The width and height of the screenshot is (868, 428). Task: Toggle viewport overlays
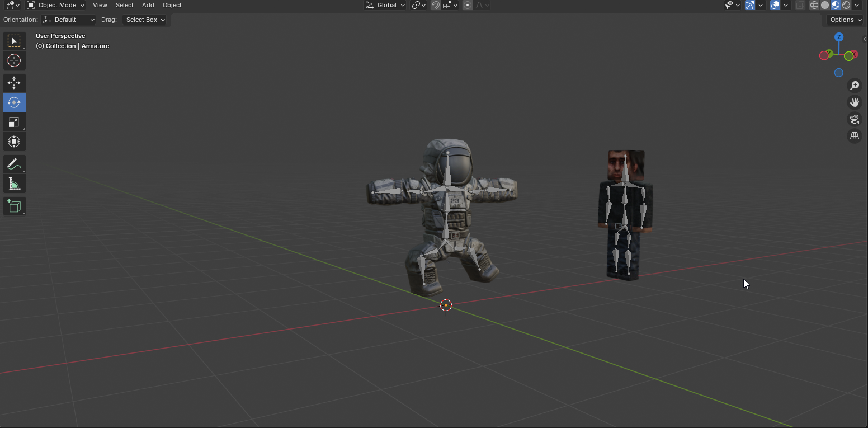[x=775, y=5]
